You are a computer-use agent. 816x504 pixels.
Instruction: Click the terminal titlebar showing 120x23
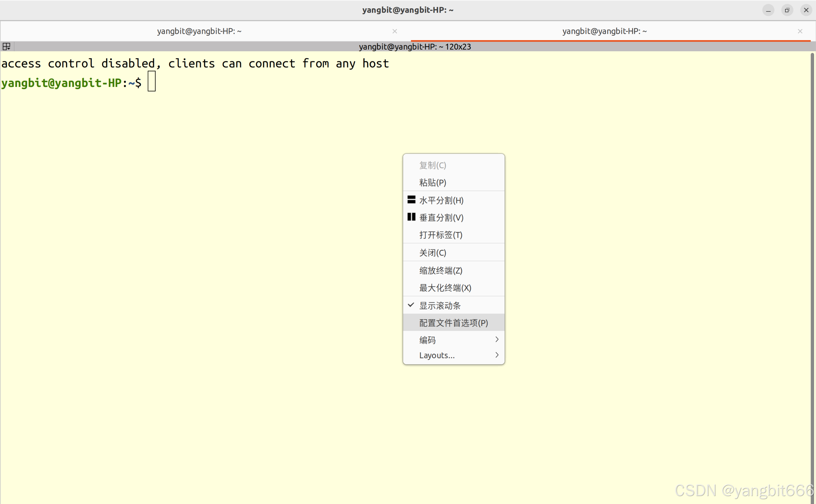pyautogui.click(x=415, y=47)
